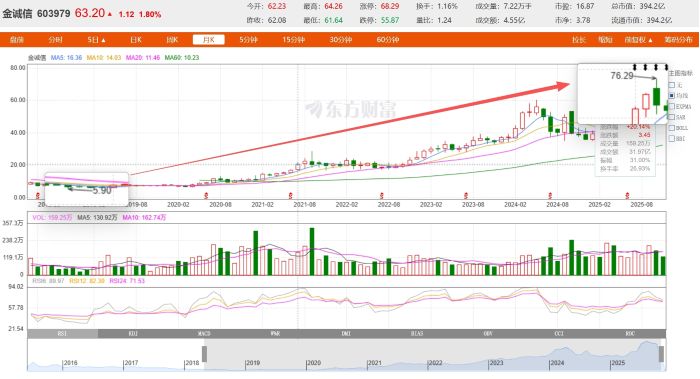Switch to the 5分钟 chart
Image resolution: width=700 pixels, height=379 pixels.
248,40
